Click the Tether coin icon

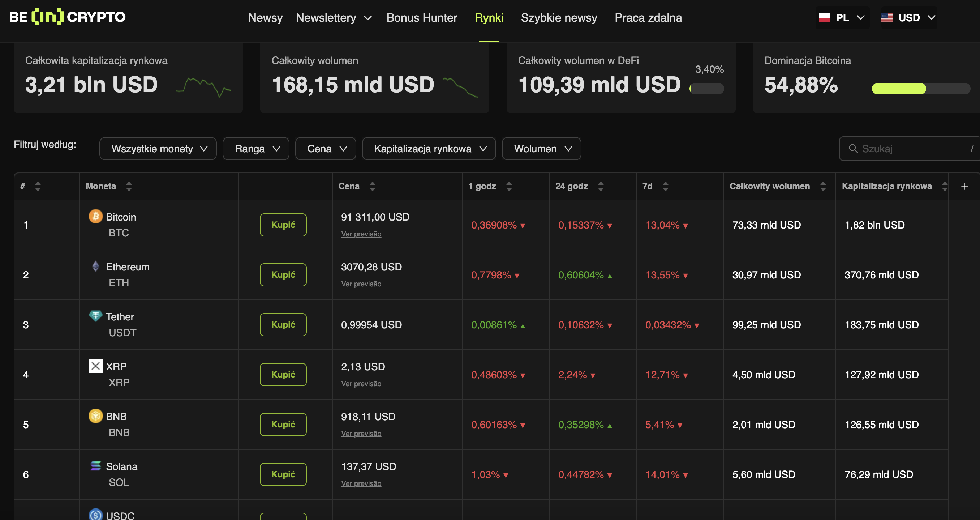[95, 316]
